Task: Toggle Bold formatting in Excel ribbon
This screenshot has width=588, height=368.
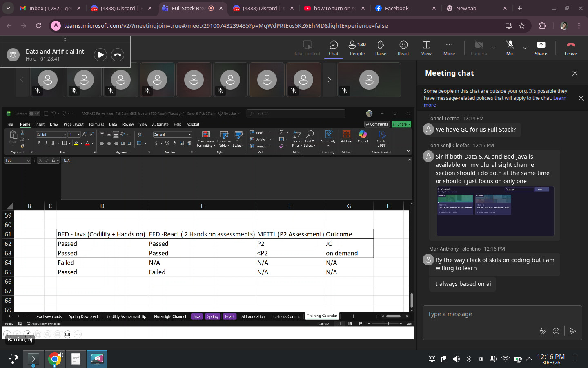Action: pos(39,143)
